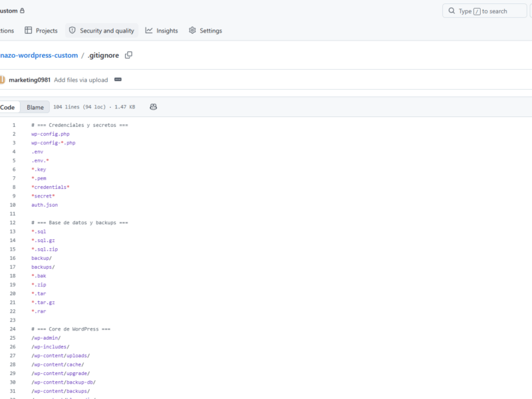Viewport: 532px width, 399px height.
Task: Focus the 'Type / to search' field
Action: point(485,11)
